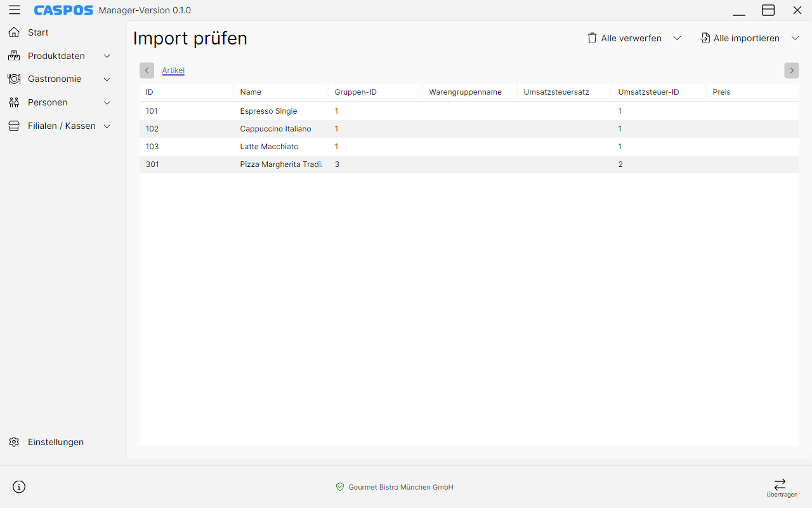Select the Pizza Margherita row
Image resolution: width=812 pixels, height=508 pixels.
coord(469,164)
